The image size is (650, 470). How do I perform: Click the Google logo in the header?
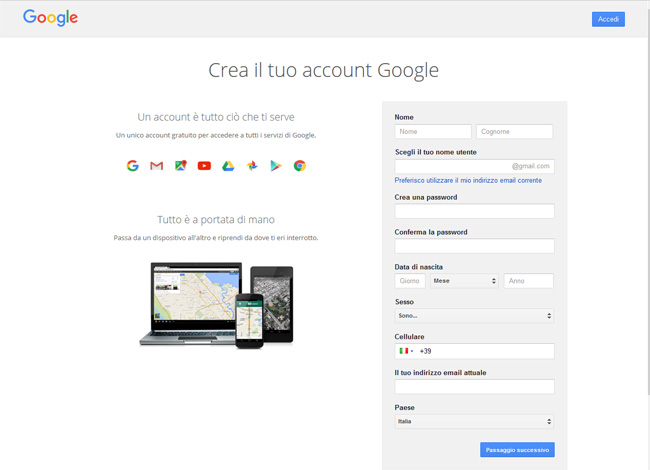coord(50,17)
